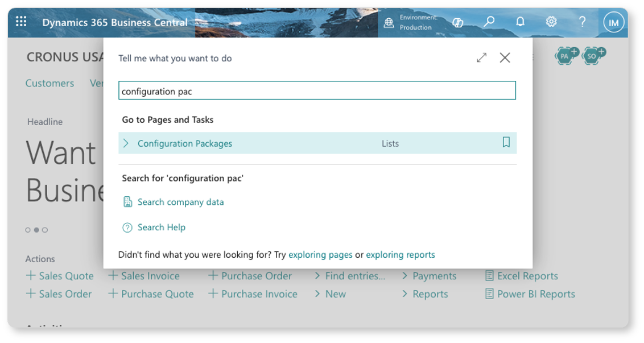Open the Copilot icon in the header
Viewport: 644px width, 343px height.
point(457,22)
